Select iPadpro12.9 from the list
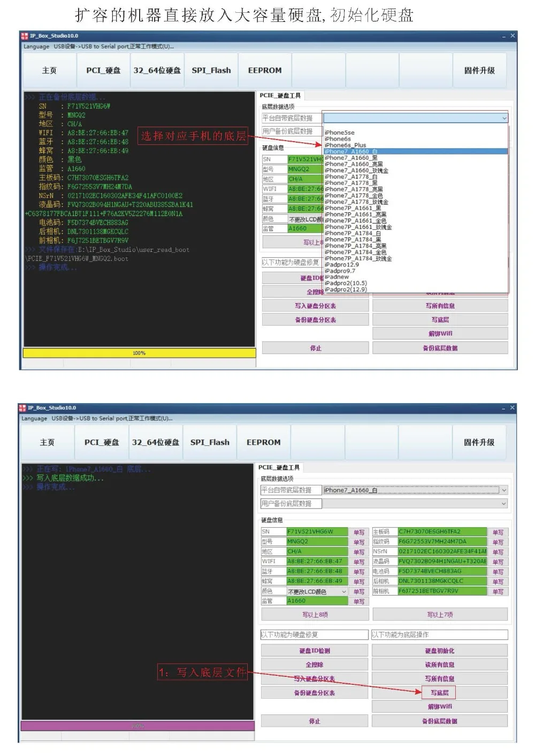Viewport: 535px width, 756px height. (341, 265)
